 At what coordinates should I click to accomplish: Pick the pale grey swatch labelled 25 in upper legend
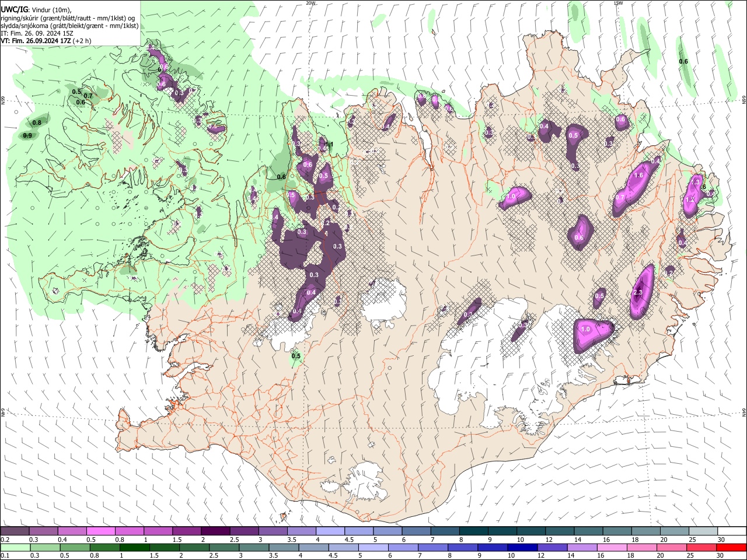click(x=703, y=531)
